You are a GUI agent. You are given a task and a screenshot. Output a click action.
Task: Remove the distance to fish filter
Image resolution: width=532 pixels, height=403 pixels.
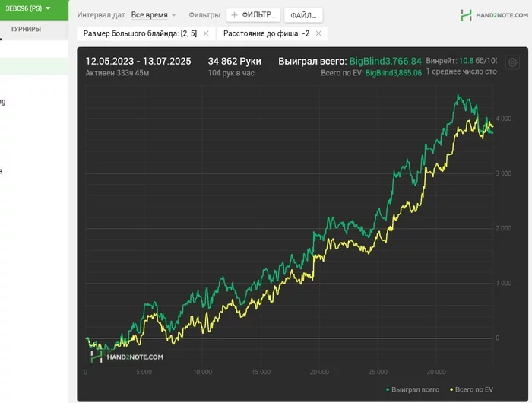pos(318,33)
